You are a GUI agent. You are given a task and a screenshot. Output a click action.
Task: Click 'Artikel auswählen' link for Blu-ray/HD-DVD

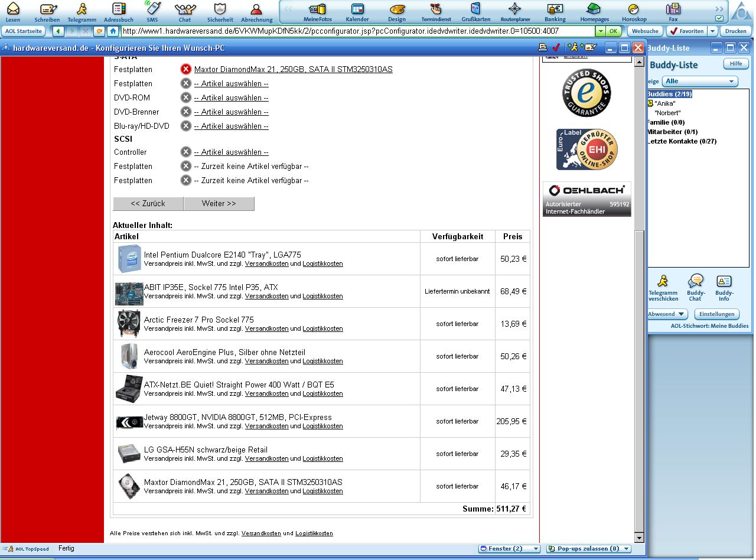[231, 126]
